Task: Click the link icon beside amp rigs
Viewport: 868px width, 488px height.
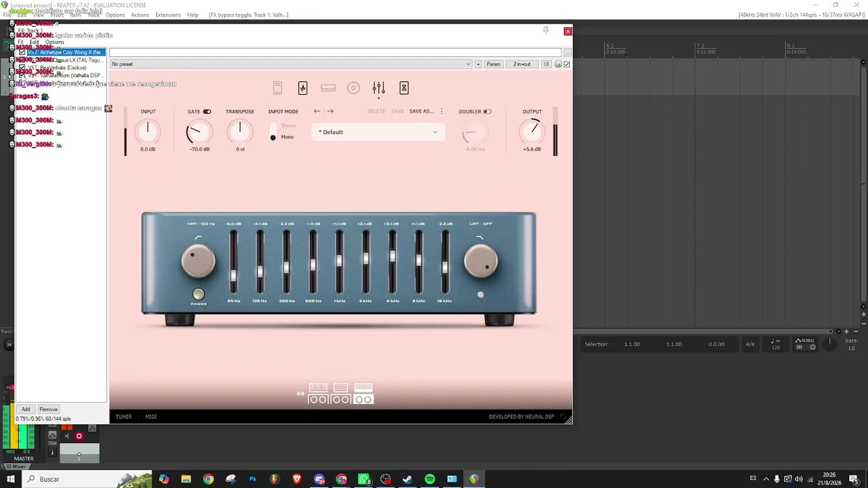Action: 300,394
